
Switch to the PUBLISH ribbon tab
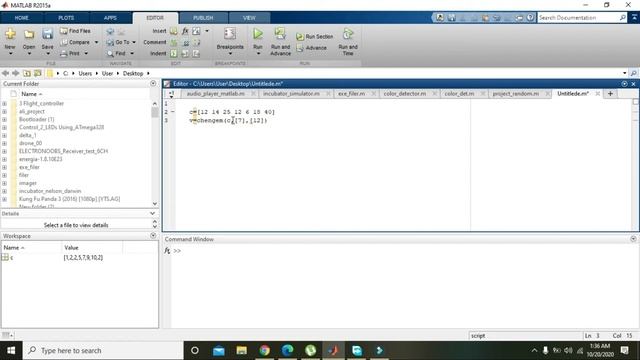coord(203,18)
